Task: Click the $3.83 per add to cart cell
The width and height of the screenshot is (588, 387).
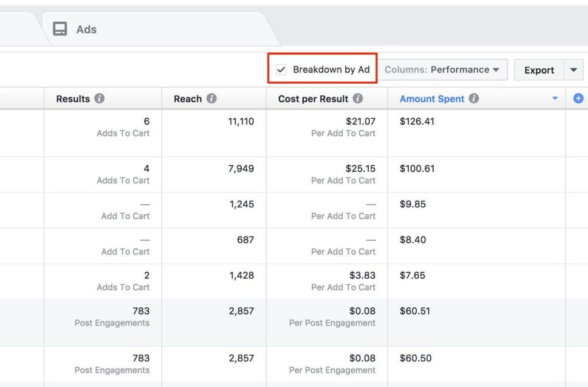Action: pos(327,281)
